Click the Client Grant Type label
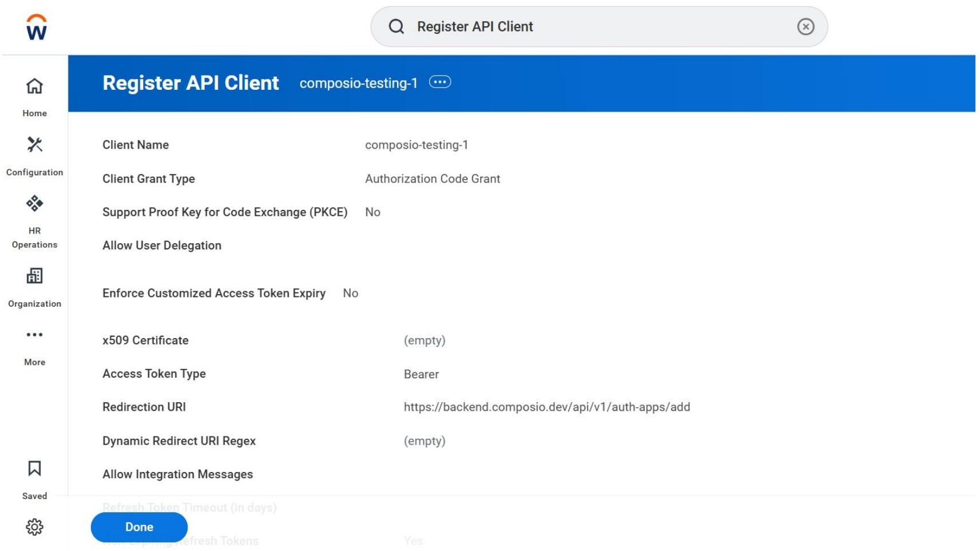This screenshot has width=980, height=551. pos(149,179)
